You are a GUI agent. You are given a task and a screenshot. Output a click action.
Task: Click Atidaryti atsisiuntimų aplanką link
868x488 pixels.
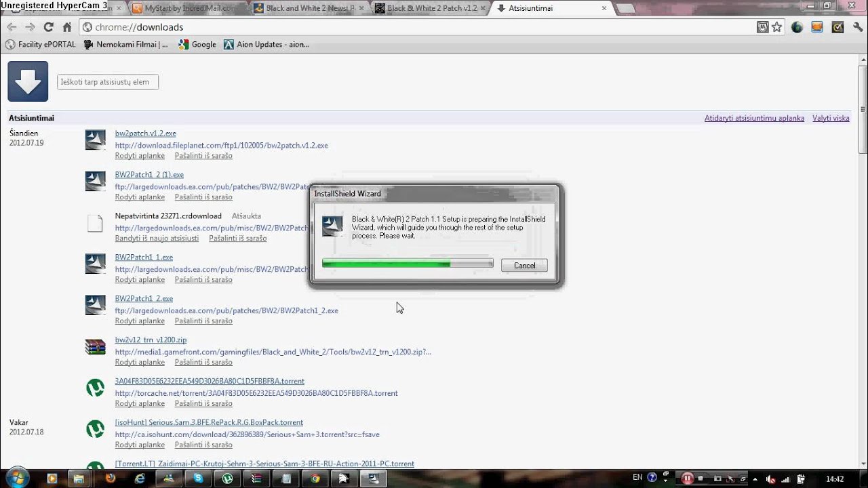point(754,118)
